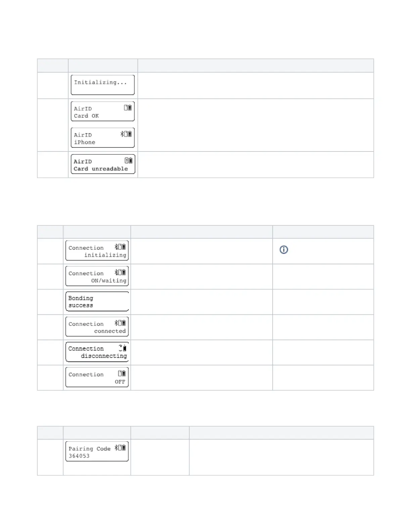Click the battery icon on the Card unreadable display
The image size is (411, 532).
(130, 161)
